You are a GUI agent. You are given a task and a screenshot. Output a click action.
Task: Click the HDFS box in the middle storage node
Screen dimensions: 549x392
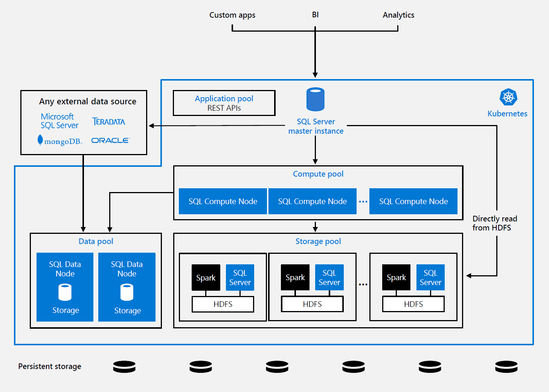tap(312, 304)
